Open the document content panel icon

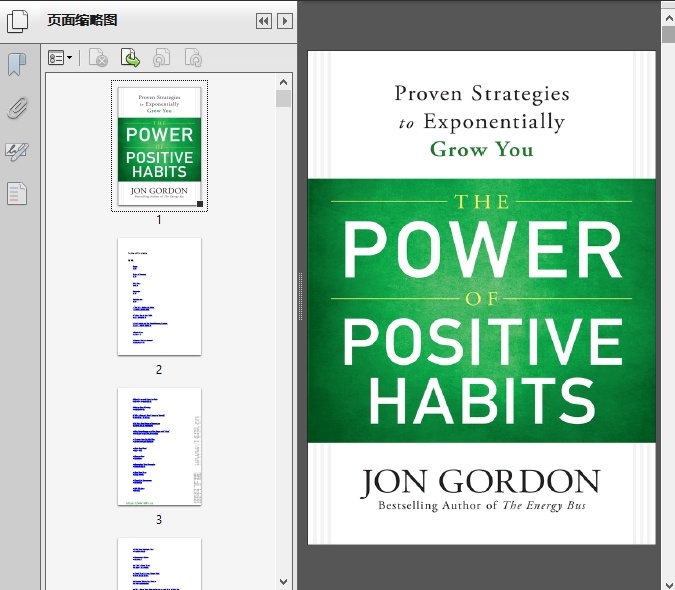coord(17,193)
